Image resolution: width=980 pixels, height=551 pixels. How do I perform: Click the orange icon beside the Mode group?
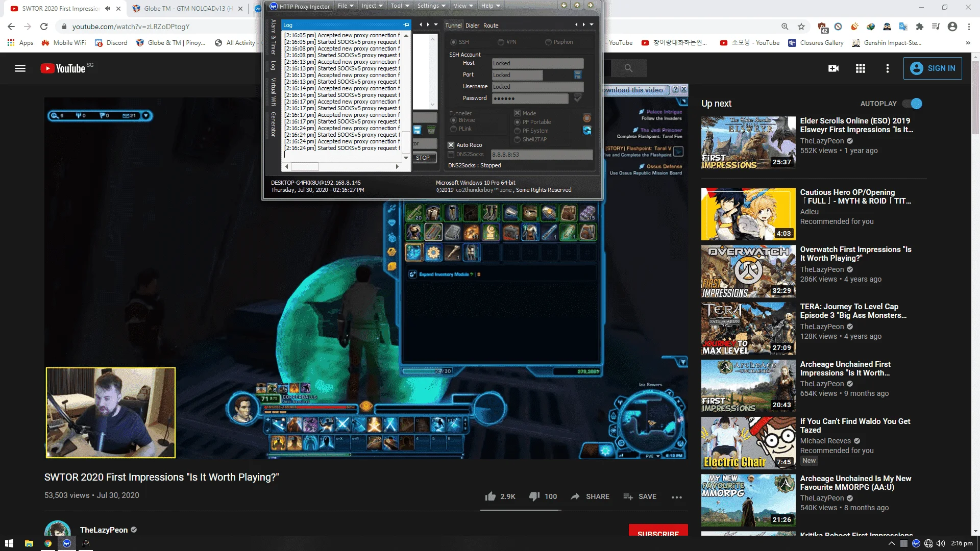(587, 118)
